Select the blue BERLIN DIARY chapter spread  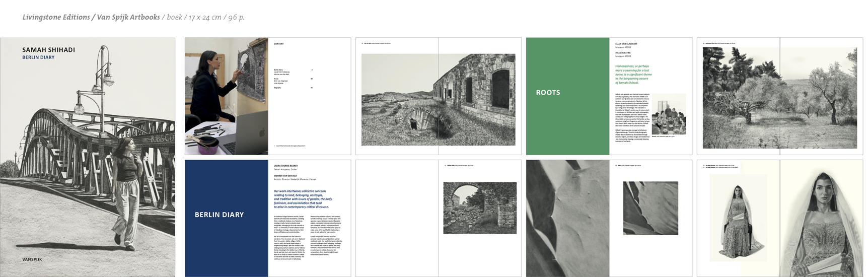coord(268,218)
